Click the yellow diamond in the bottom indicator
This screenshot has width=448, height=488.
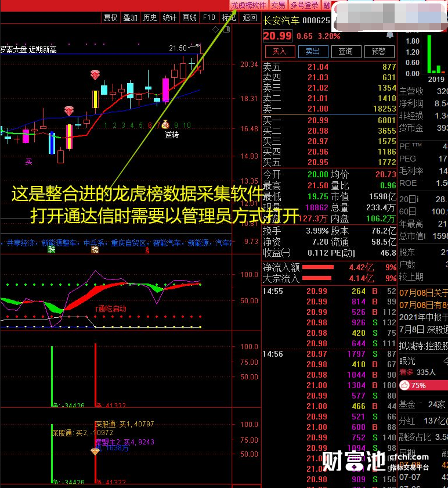tap(95, 451)
